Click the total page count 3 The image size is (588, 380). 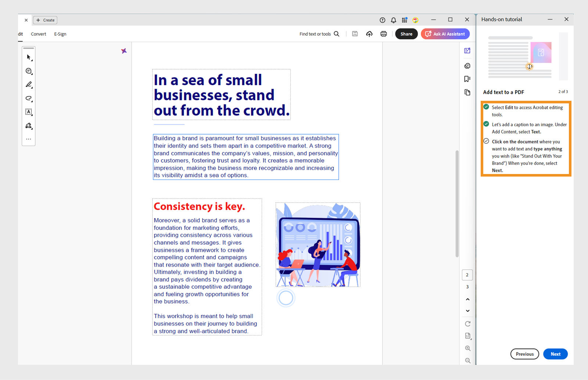tap(467, 287)
